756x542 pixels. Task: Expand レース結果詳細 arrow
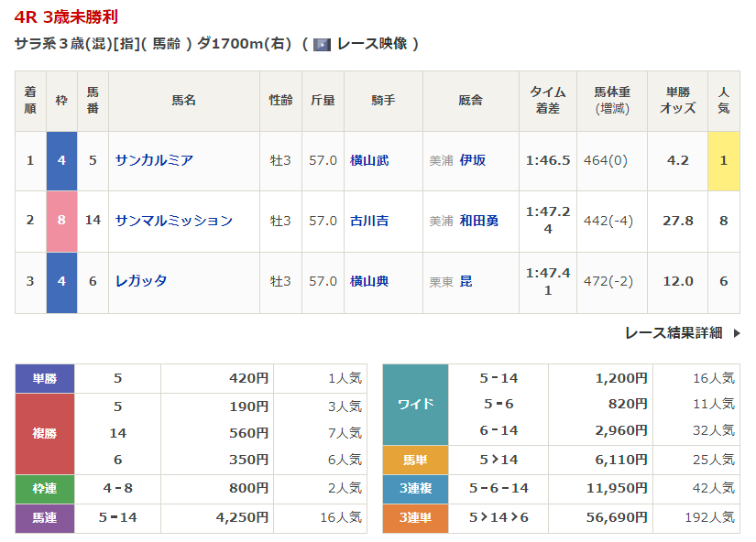(x=737, y=333)
